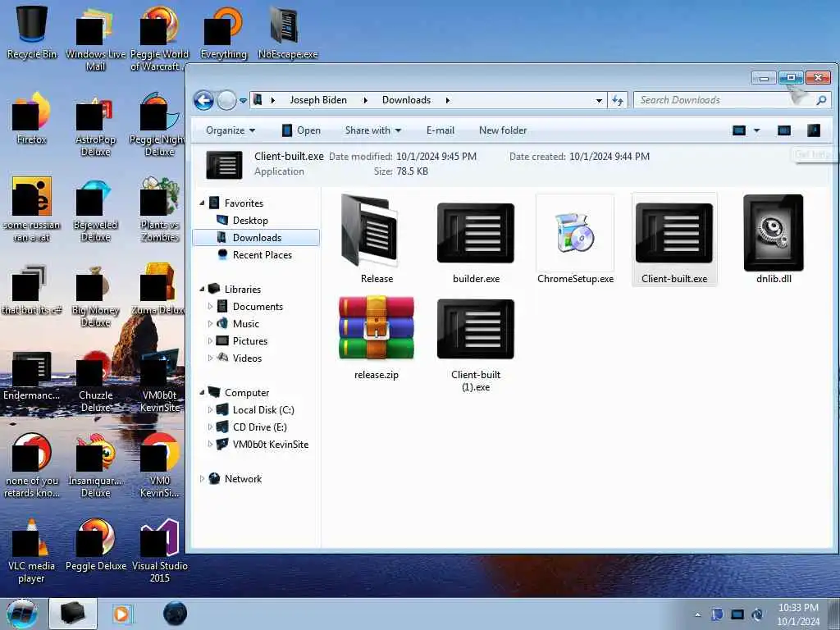Open the Share with dropdown
Image resolution: width=840 pixels, height=630 pixels.
pyautogui.click(x=373, y=130)
